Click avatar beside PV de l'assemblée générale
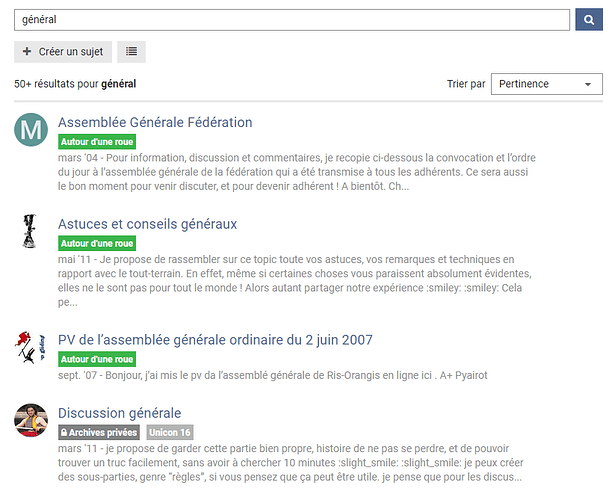 click(30, 347)
